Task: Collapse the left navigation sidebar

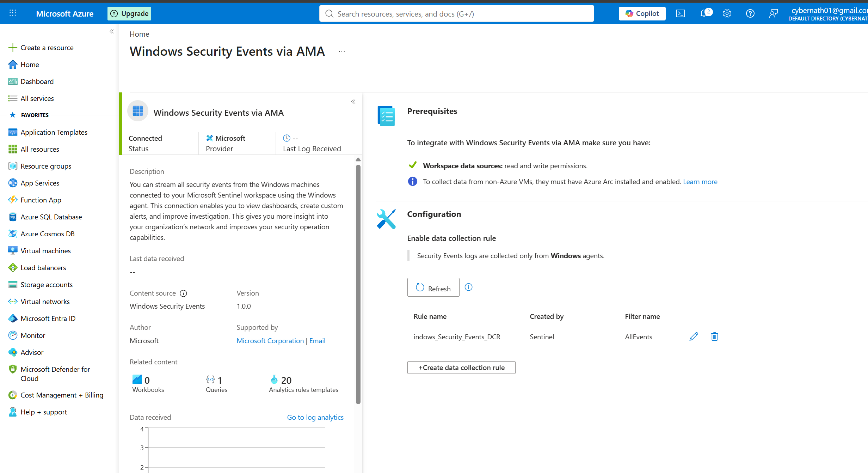Action: [112, 31]
